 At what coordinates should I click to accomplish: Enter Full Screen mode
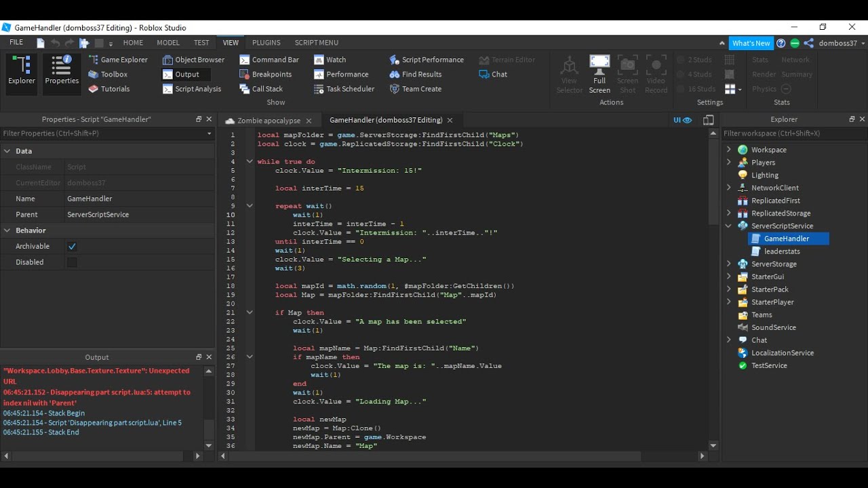pyautogui.click(x=599, y=74)
